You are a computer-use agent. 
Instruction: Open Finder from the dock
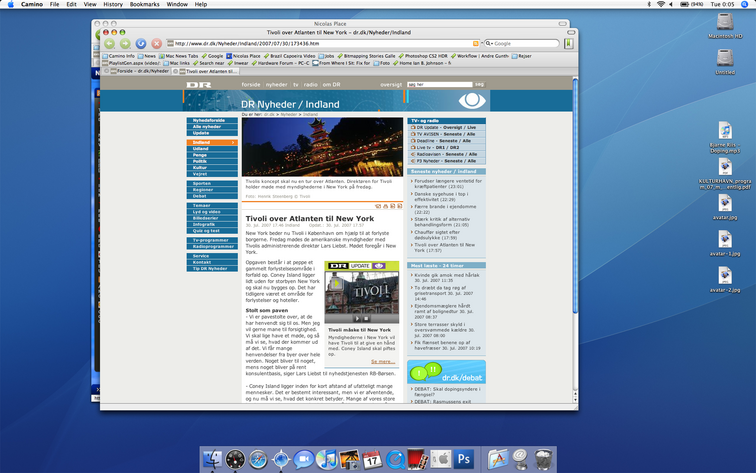click(212, 459)
